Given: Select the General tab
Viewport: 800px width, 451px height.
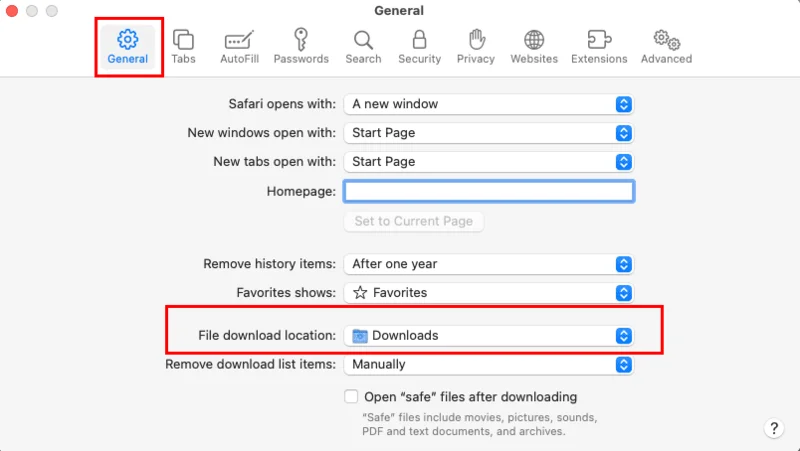Looking at the screenshot, I should pyautogui.click(x=127, y=46).
